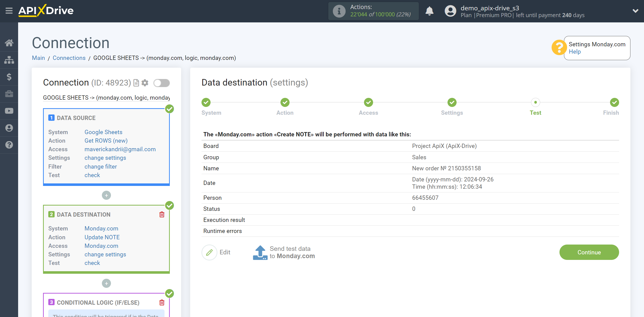
Task: Open the connections sitemap sidebar icon
Action: (x=9, y=60)
